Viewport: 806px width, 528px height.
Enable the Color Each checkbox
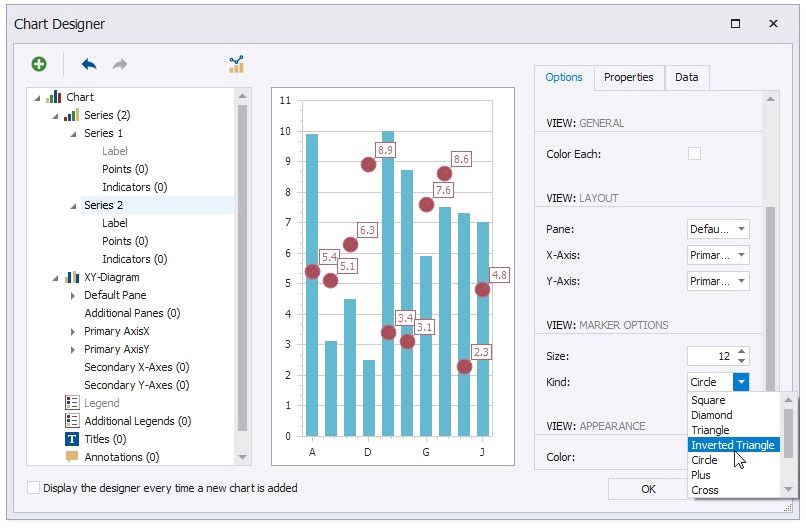(694, 154)
